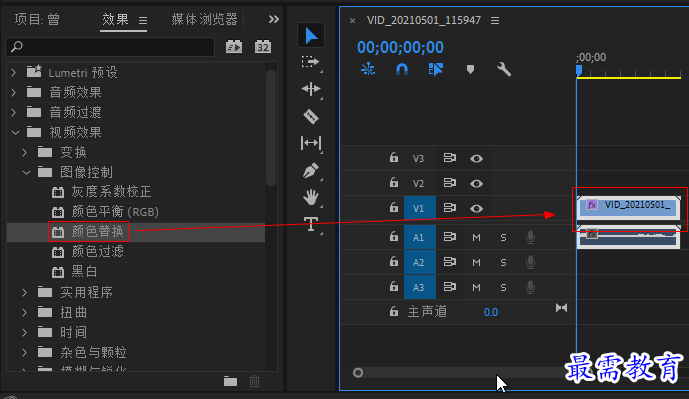The image size is (689, 399).
Task: Delete custom item trash icon
Action: [x=254, y=381]
